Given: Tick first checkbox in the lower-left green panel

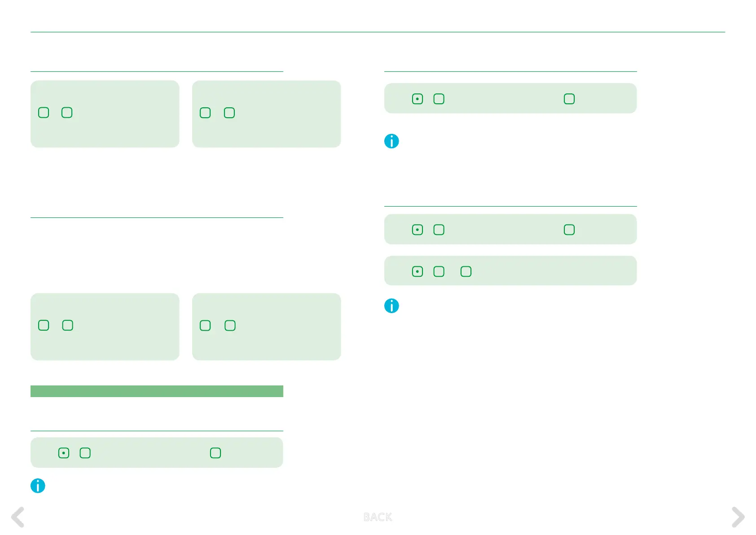Looking at the screenshot, I should coord(44,325).
